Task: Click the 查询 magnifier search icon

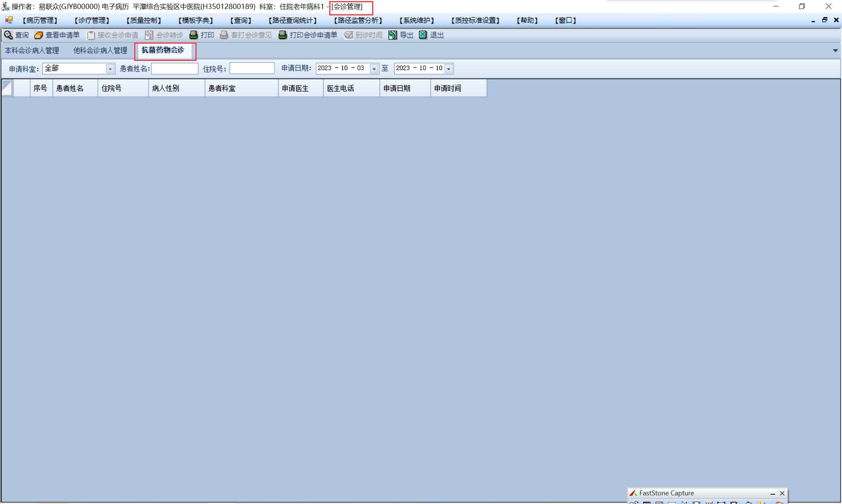Action: 8,35
